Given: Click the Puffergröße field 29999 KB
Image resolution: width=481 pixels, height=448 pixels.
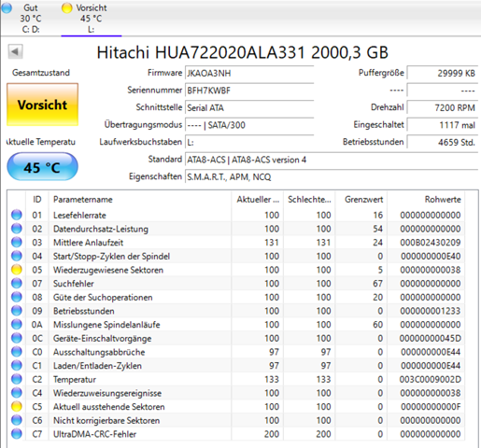Looking at the screenshot, I should (x=443, y=73).
